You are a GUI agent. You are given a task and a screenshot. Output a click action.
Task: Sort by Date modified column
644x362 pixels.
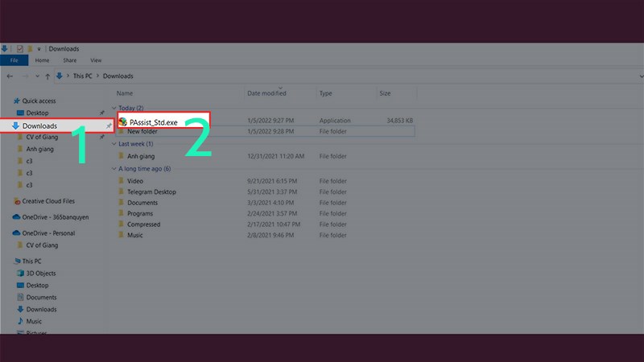click(266, 93)
